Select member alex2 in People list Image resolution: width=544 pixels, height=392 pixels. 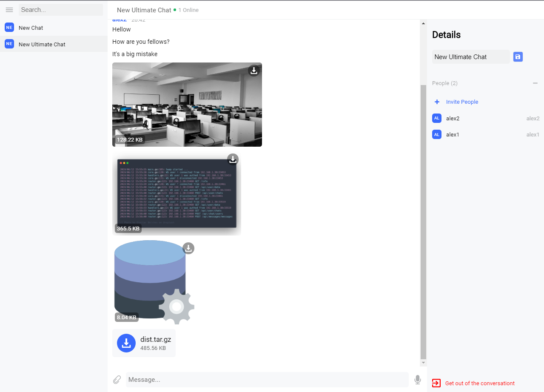tap(485, 119)
